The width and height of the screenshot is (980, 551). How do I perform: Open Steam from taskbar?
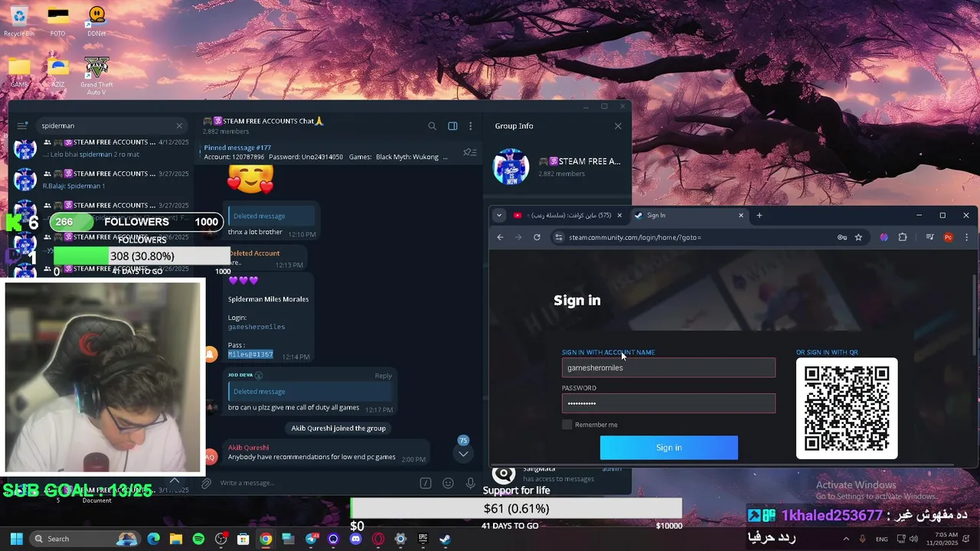tap(445, 539)
